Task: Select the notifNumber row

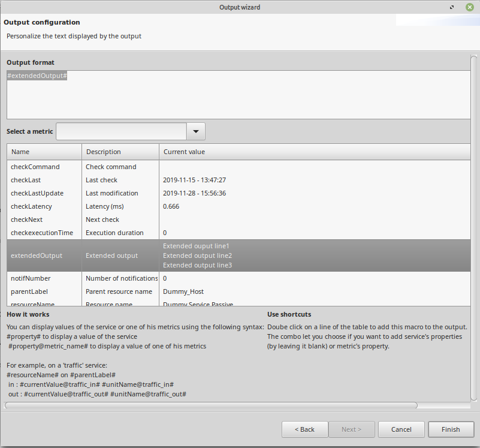Action: (239, 278)
